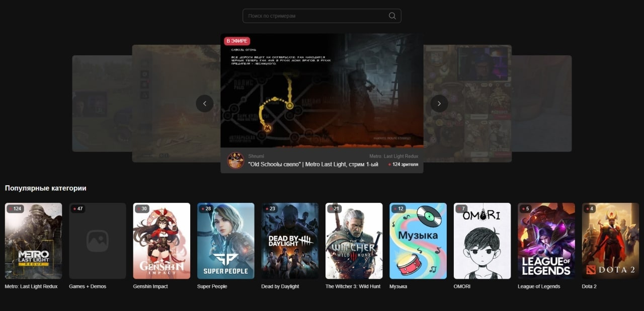Screen dimensions: 644x311
Task: Open the Metro: Last Light Redux cover
Action: [34, 241]
